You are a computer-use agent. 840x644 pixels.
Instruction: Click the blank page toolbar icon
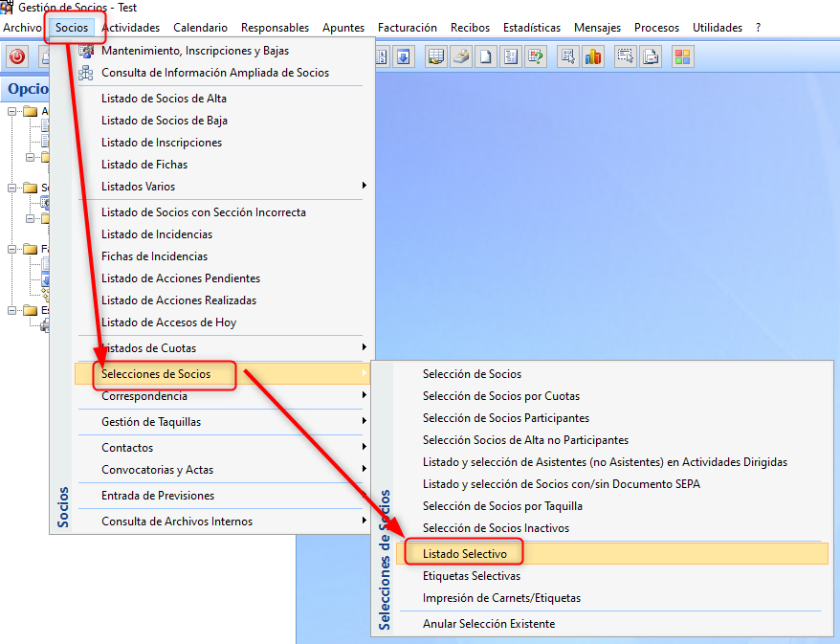pyautogui.click(x=486, y=56)
